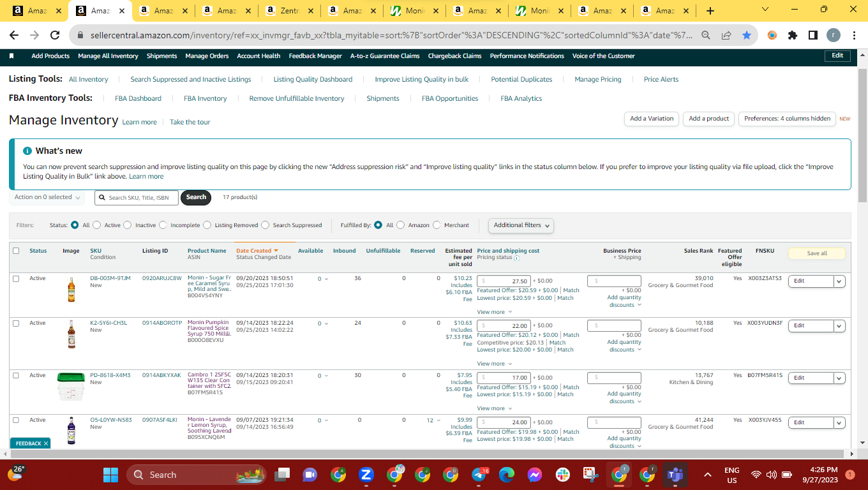Click the Search button
Viewport: 868px width, 490px height.
tap(196, 198)
